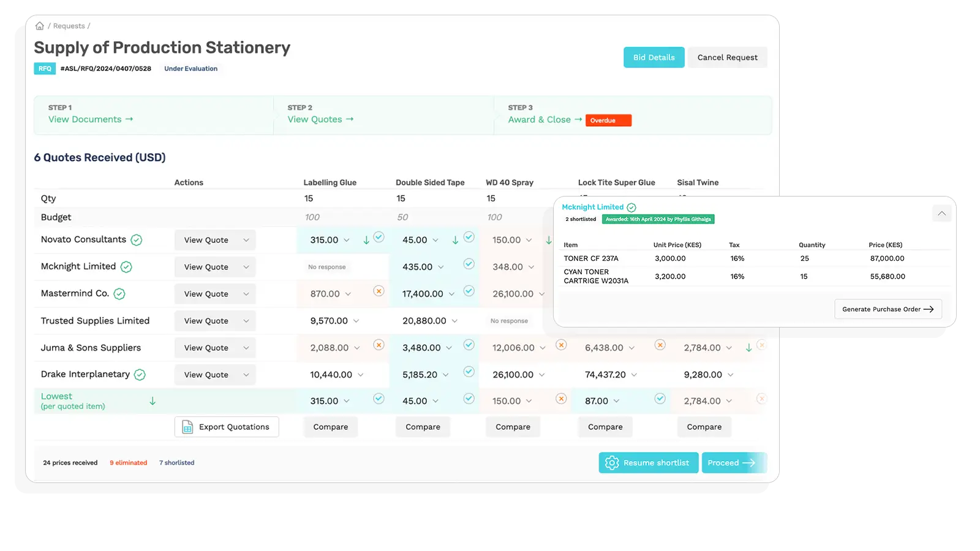Click the Export Quotations spreadsheet icon
Image resolution: width=980 pixels, height=551 pixels.
pos(188,427)
